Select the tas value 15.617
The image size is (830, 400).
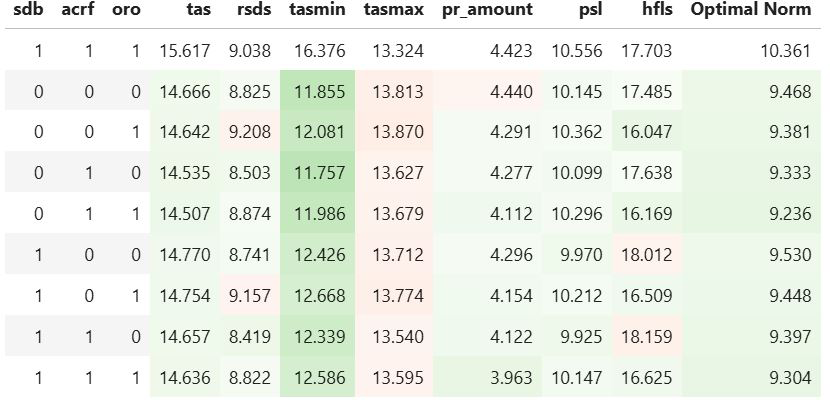pyautogui.click(x=185, y=51)
